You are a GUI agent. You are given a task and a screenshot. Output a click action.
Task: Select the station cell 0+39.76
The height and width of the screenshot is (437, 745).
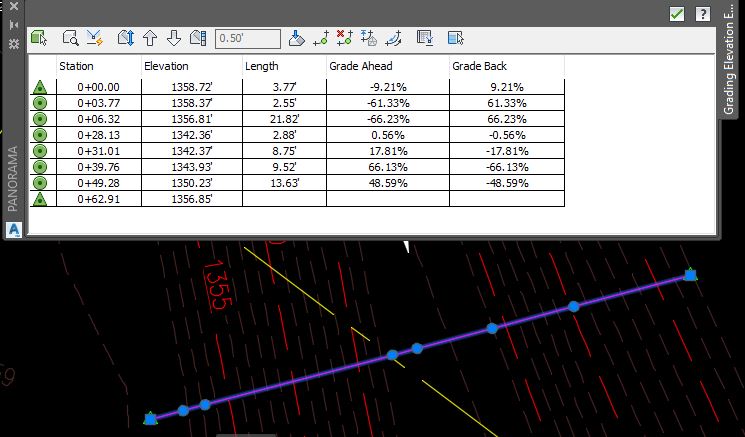coord(99,167)
